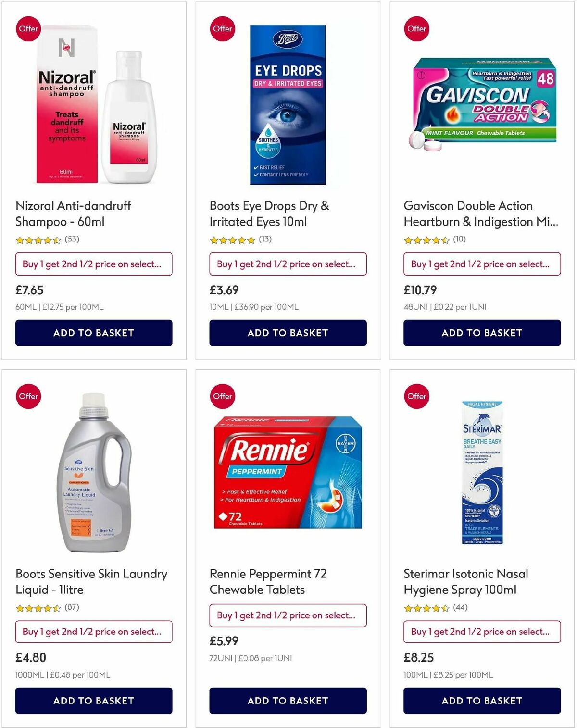Click the Offer badge on Boots Eye Drops
The image size is (577, 728).
click(222, 29)
